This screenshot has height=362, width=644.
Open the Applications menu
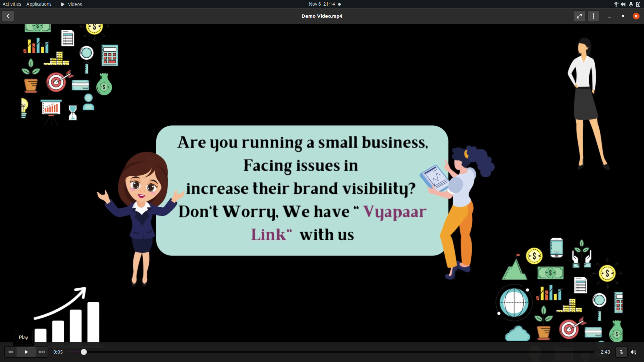(39, 4)
